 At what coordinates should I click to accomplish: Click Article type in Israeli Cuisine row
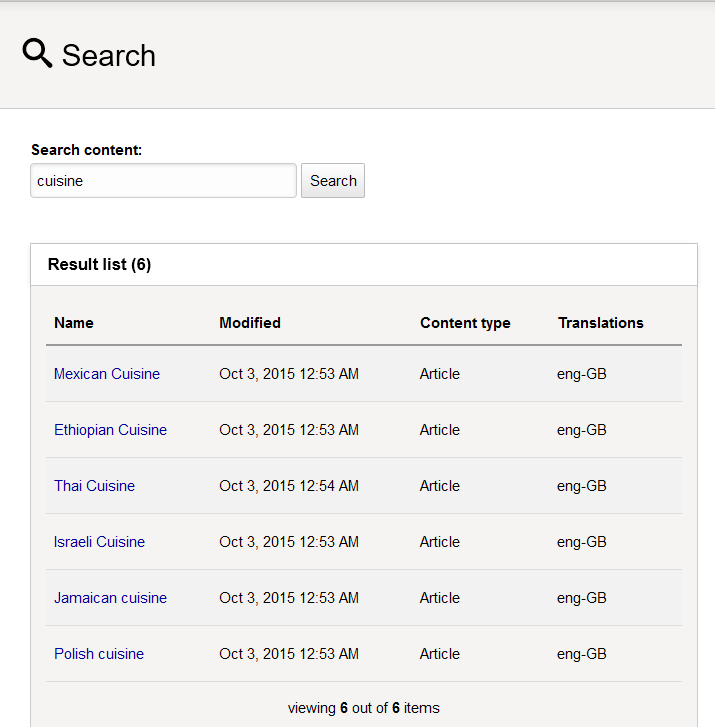[440, 542]
